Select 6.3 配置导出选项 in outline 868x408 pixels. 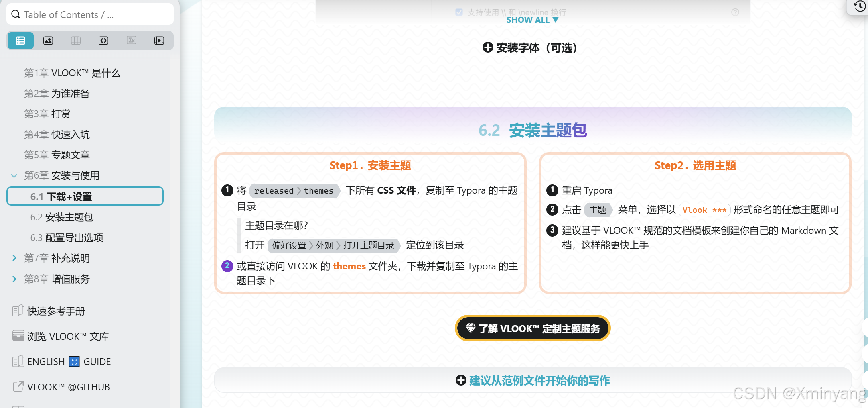67,238
